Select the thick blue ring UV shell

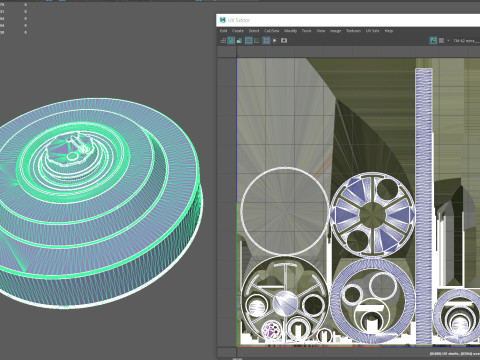pyautogui.click(x=373, y=301)
